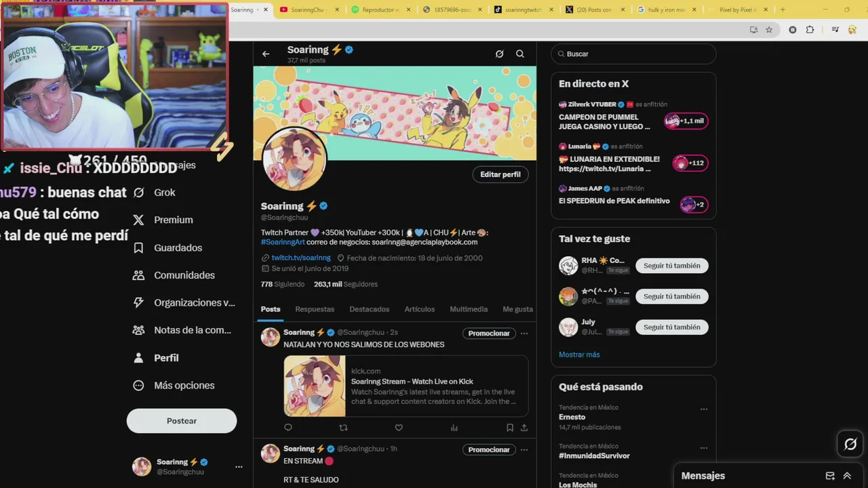Like the NATALAN post
Screen dimensions: 868x488
point(399,428)
